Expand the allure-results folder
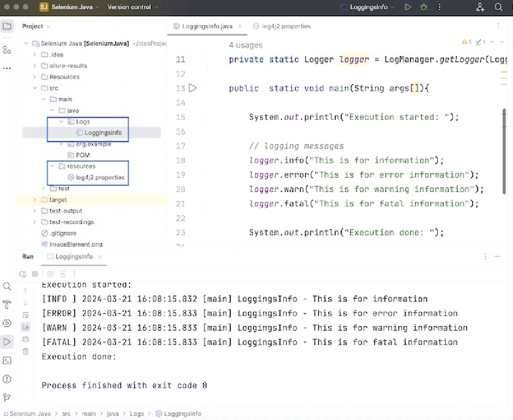The width and height of the screenshot is (513, 420). pyautogui.click(x=35, y=66)
